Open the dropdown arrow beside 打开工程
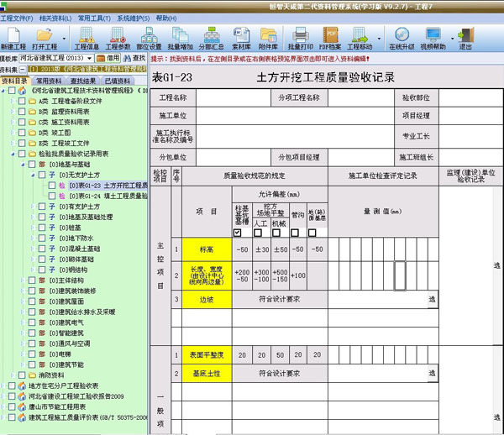The width and height of the screenshot is (504, 435). click(x=64, y=39)
